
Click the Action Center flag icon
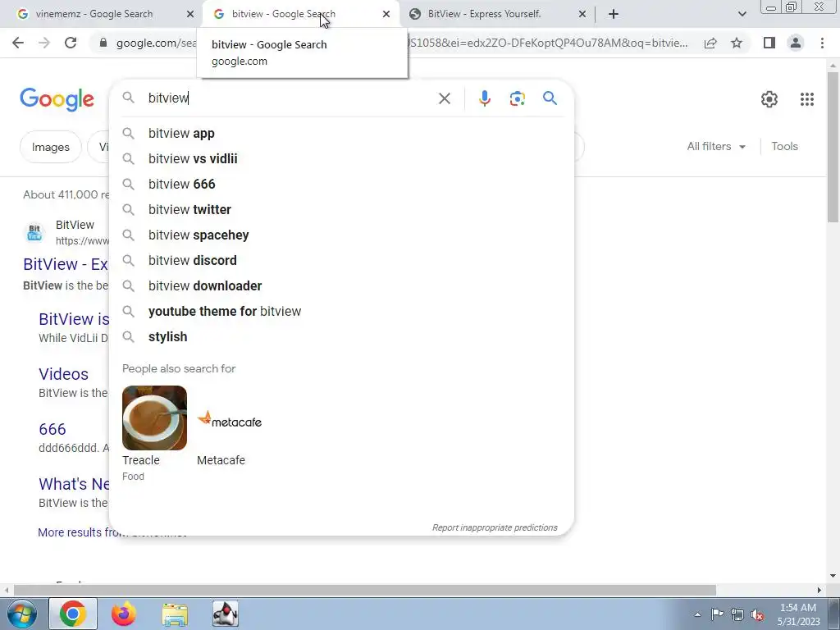click(717, 614)
